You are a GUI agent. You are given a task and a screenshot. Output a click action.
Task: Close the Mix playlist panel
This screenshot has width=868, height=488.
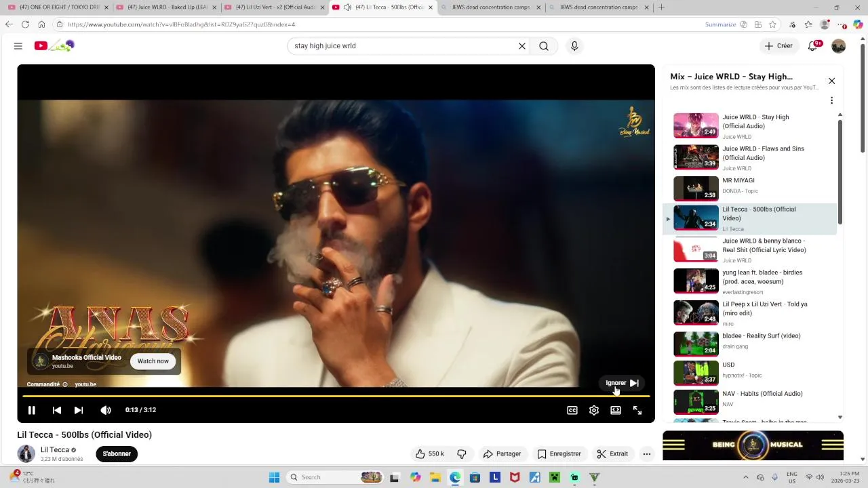(x=831, y=81)
